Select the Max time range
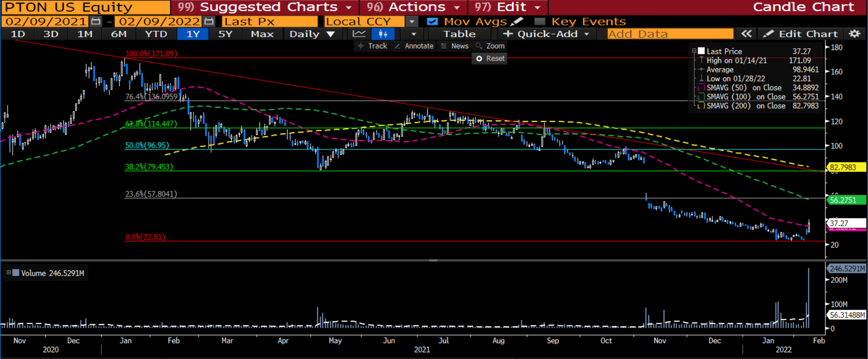This screenshot has width=868, height=359. point(262,34)
